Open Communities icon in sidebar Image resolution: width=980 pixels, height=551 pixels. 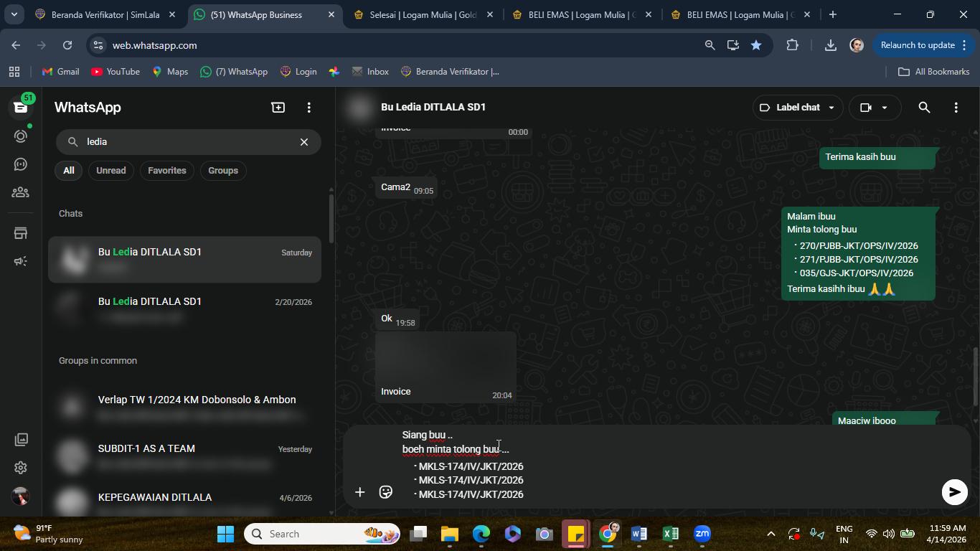[21, 192]
